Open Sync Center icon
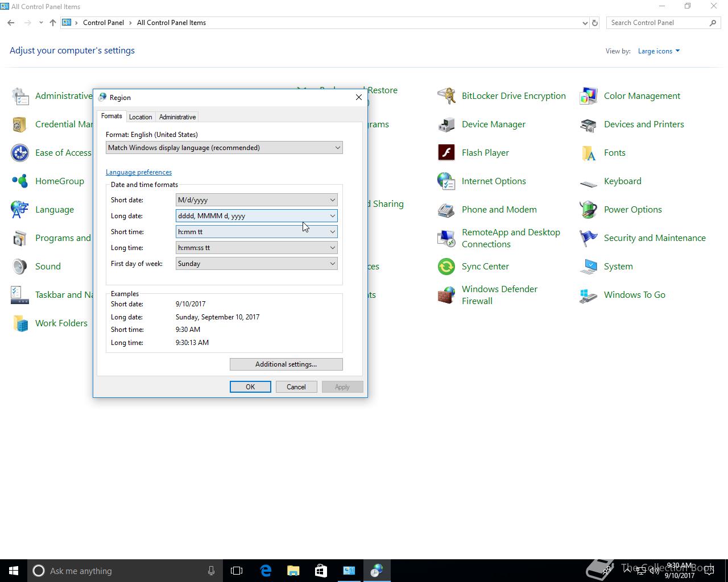728x582 pixels. point(446,267)
